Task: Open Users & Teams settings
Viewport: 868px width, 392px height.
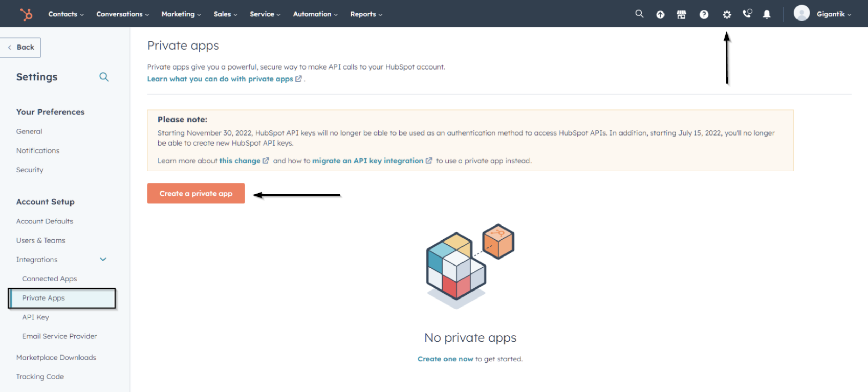Action: (x=41, y=240)
